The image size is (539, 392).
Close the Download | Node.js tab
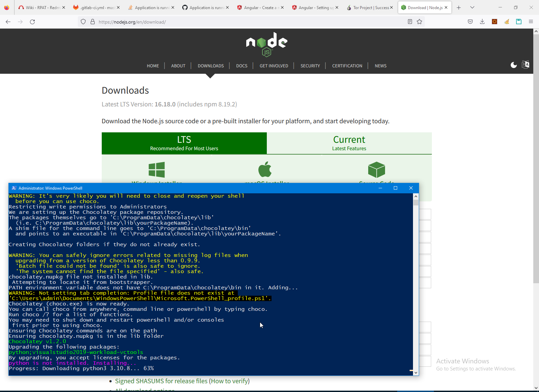click(x=446, y=7)
